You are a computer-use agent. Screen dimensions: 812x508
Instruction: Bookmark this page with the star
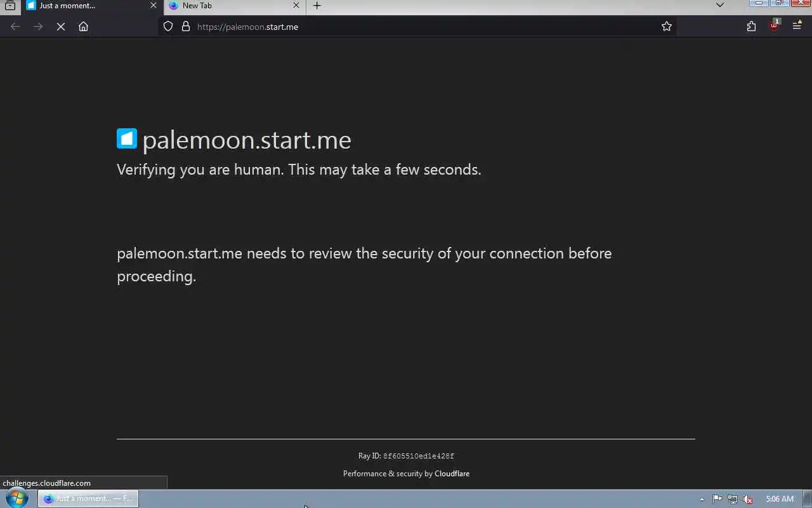666,27
